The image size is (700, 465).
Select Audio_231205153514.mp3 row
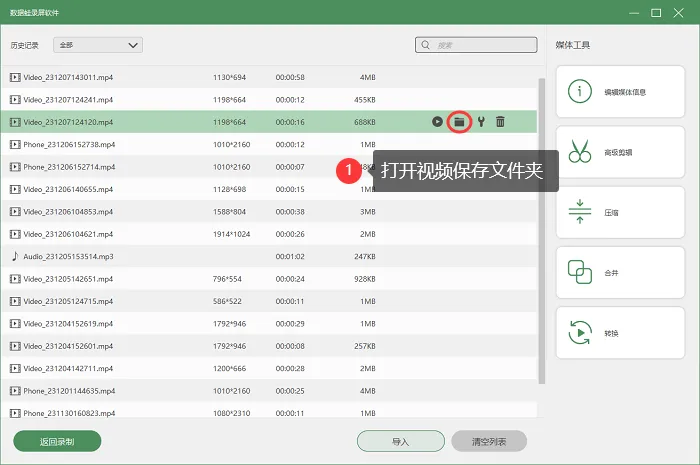coord(269,256)
